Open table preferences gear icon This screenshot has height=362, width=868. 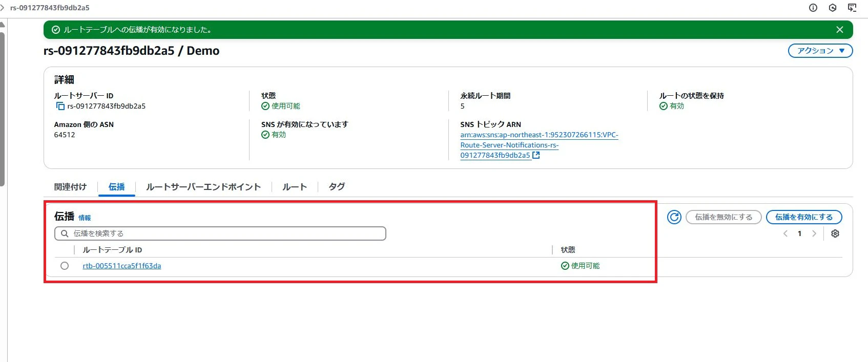coord(835,233)
